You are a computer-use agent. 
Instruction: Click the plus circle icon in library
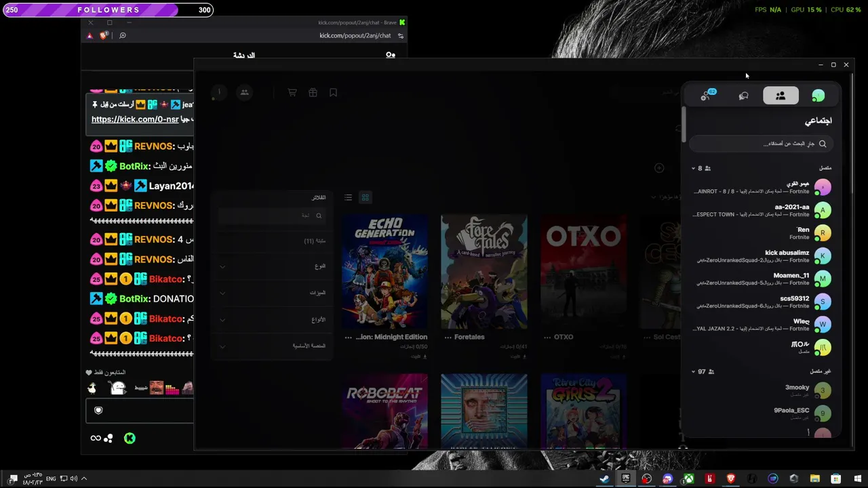click(x=658, y=167)
